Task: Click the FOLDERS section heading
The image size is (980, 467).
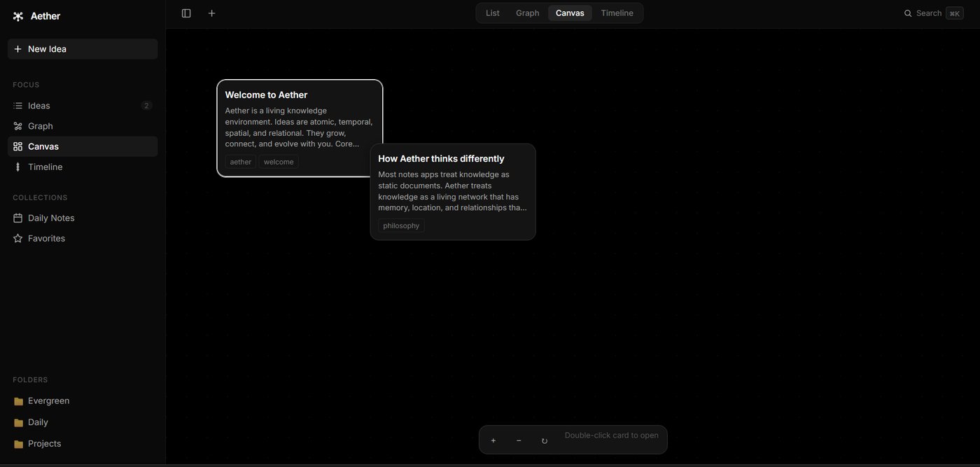Action: [30, 380]
